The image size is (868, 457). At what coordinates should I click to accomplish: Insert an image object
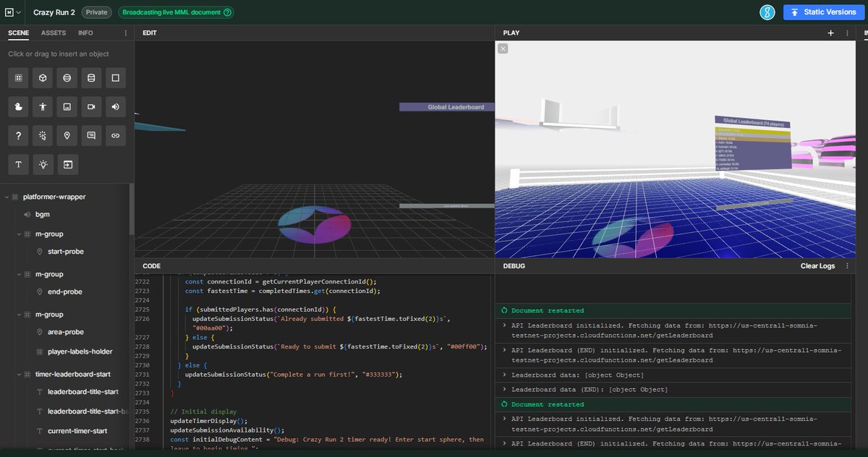(67, 106)
